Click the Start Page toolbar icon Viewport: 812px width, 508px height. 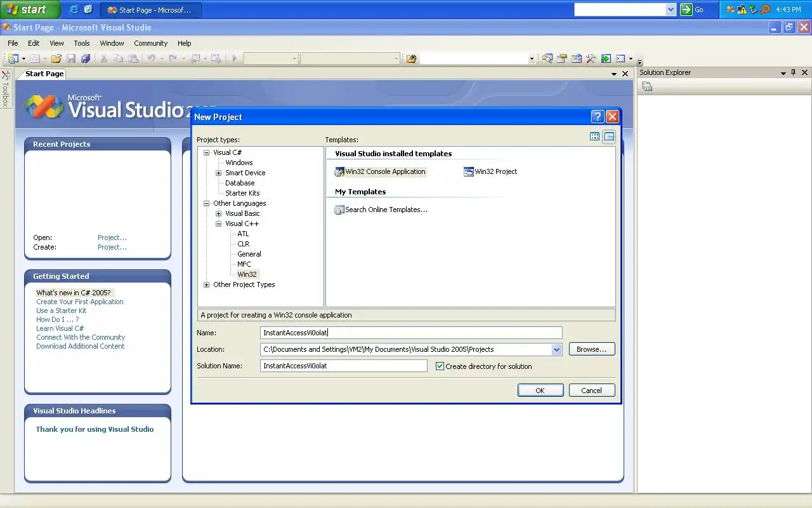[x=606, y=58]
